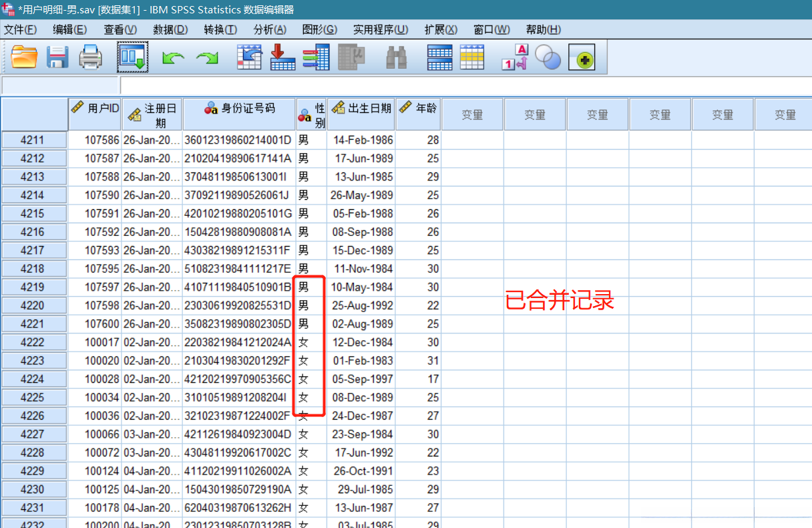Open the 编辑(E) menu
This screenshot has width=812, height=528.
pos(70,29)
